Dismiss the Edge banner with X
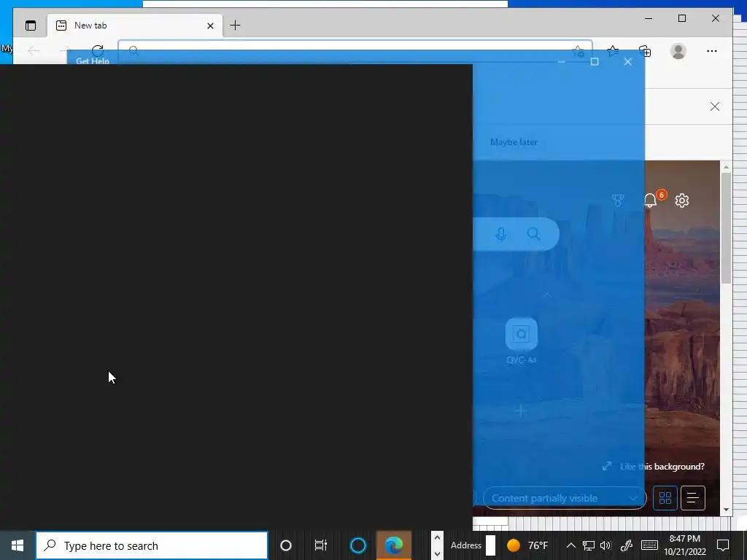Image resolution: width=747 pixels, height=560 pixels. pyautogui.click(x=715, y=106)
